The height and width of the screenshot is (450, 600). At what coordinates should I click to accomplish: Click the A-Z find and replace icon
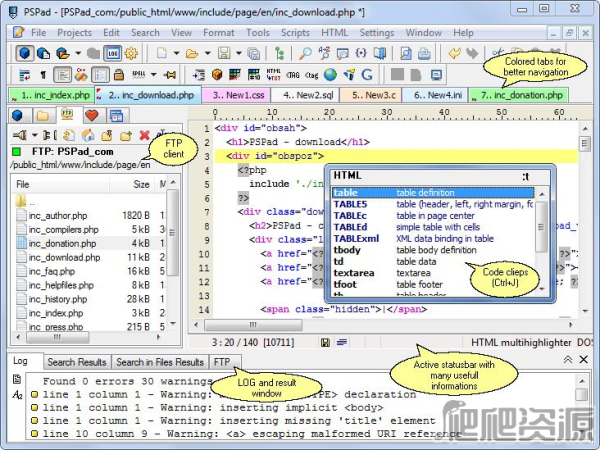pyautogui.click(x=324, y=53)
